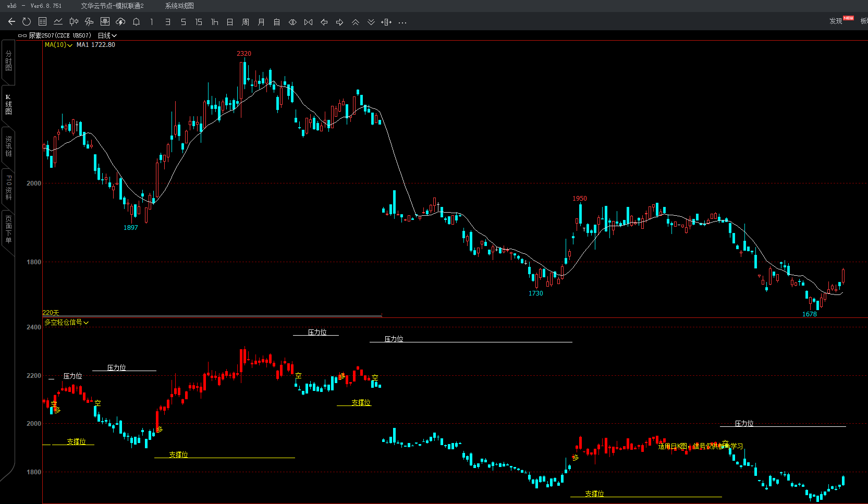The height and width of the screenshot is (504, 868).
Task: Compress the candles horizontally with the narrow icon
Action: coord(308,22)
